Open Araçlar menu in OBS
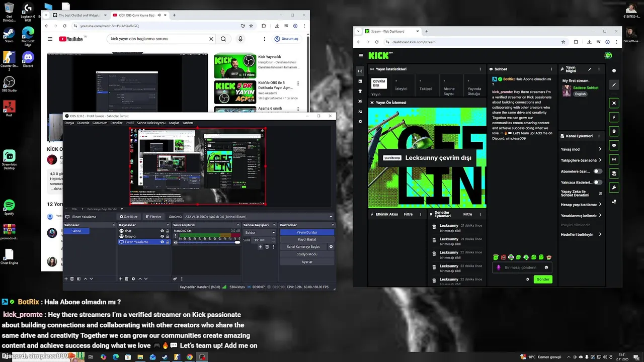The height and width of the screenshot is (362, 644). pos(174,123)
